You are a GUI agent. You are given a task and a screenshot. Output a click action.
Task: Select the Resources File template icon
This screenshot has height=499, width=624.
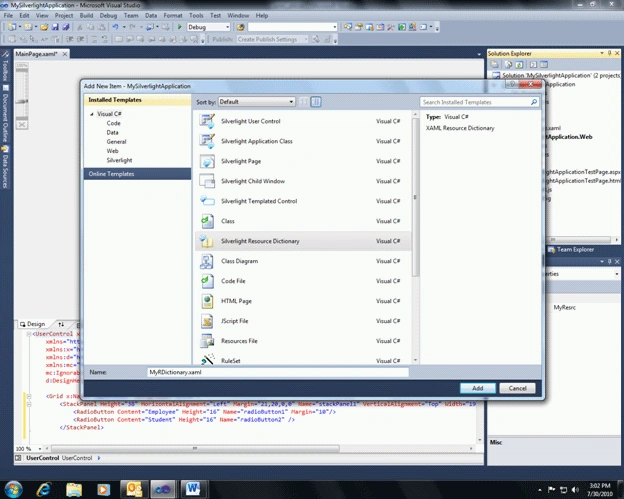coord(207,341)
